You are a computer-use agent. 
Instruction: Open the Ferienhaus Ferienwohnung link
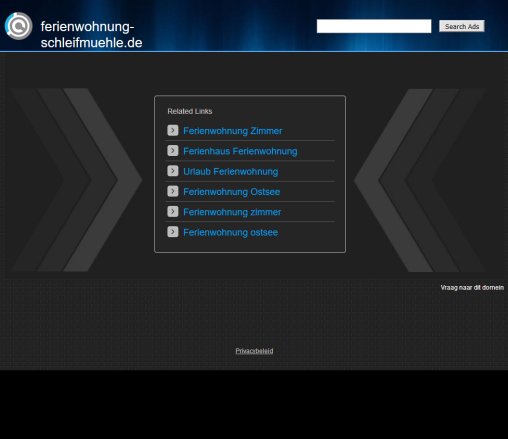click(240, 151)
